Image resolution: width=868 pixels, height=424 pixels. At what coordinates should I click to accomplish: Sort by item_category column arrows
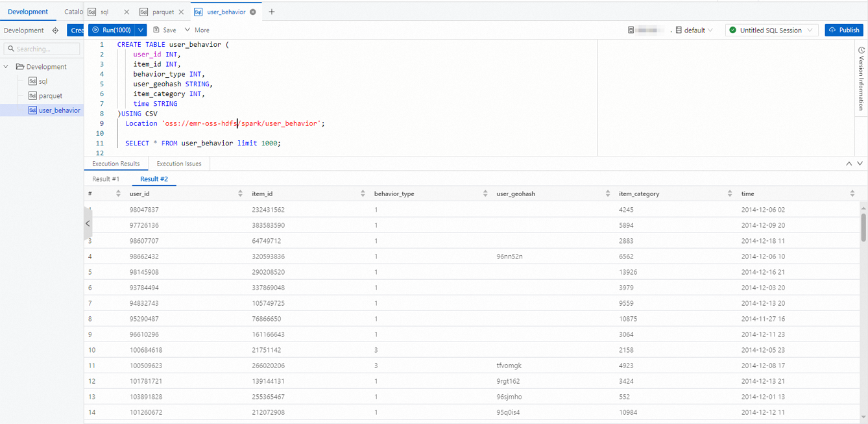(730, 193)
